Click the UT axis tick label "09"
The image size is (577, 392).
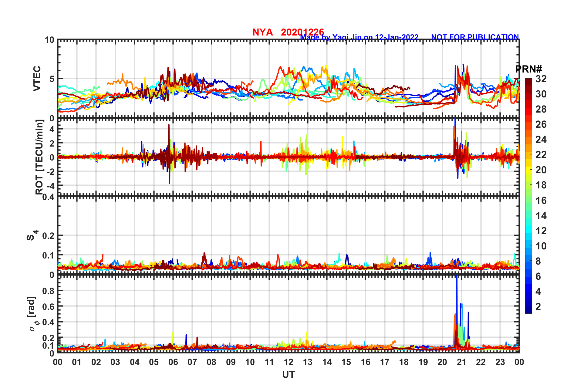point(231,362)
